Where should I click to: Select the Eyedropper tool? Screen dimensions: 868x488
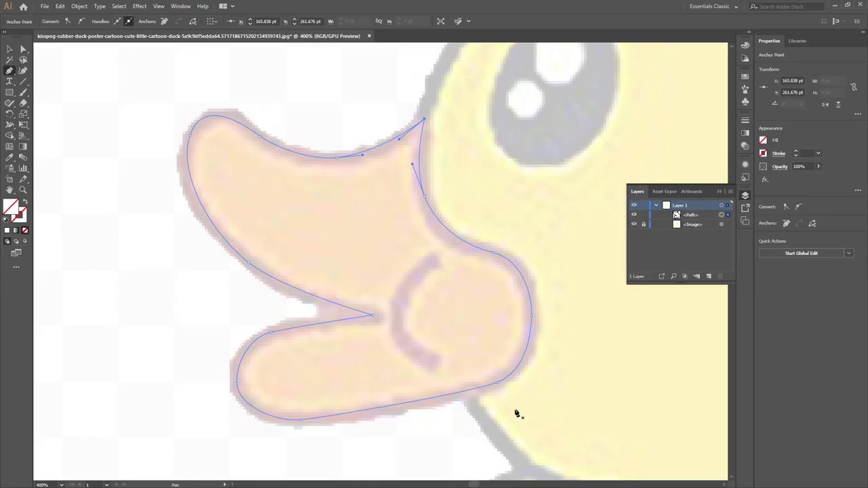pos(9,157)
